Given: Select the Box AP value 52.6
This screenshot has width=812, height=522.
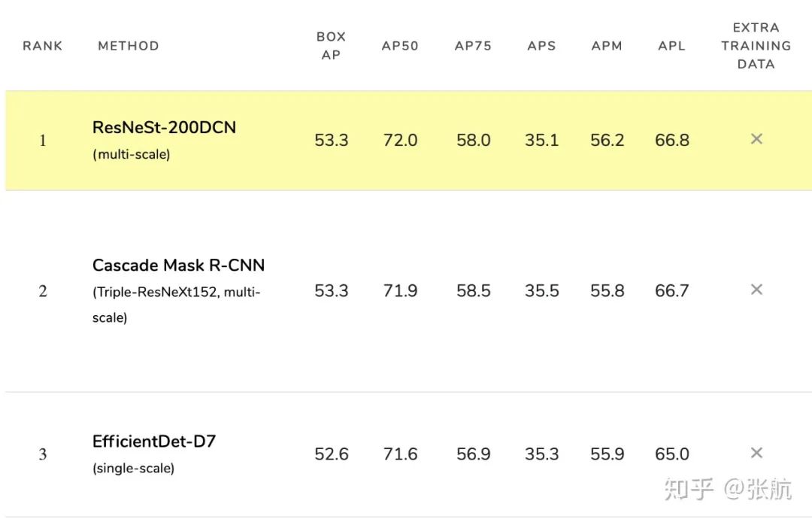Looking at the screenshot, I should pyautogui.click(x=332, y=454).
